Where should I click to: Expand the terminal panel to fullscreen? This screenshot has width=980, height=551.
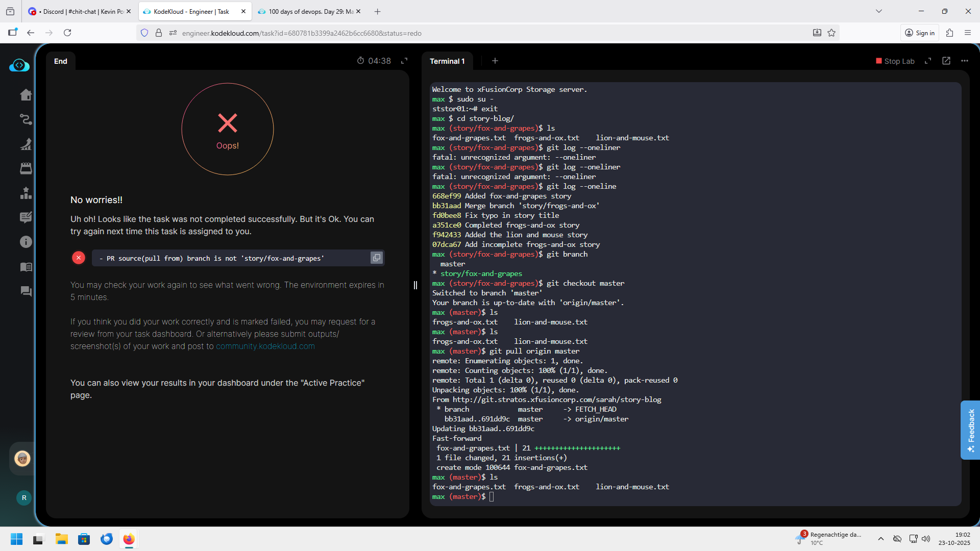[x=928, y=61]
